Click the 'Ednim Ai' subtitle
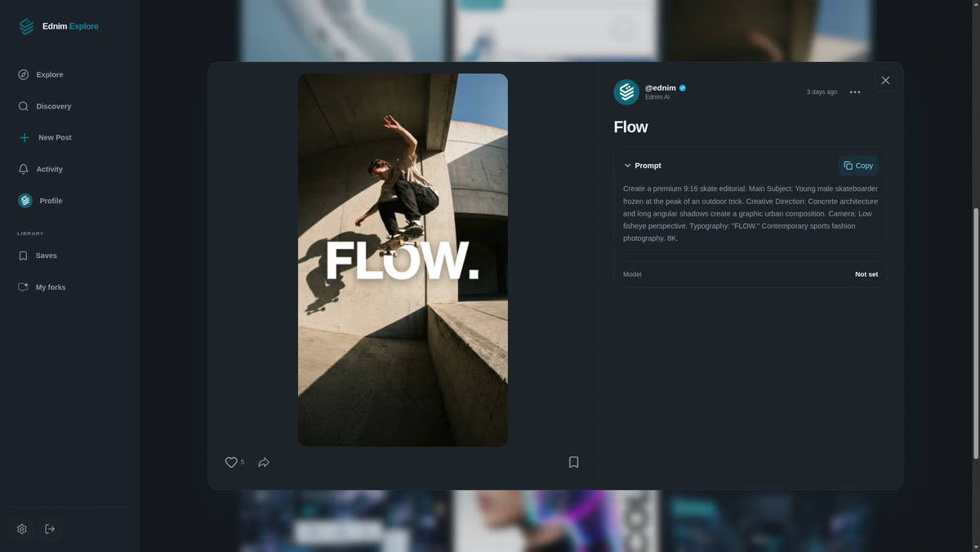980x552 pixels. (x=657, y=97)
